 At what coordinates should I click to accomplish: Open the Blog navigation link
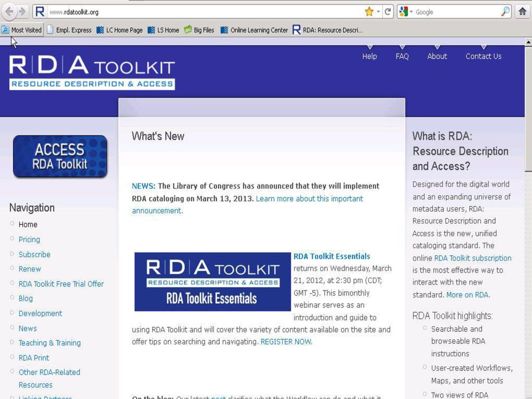coord(25,299)
